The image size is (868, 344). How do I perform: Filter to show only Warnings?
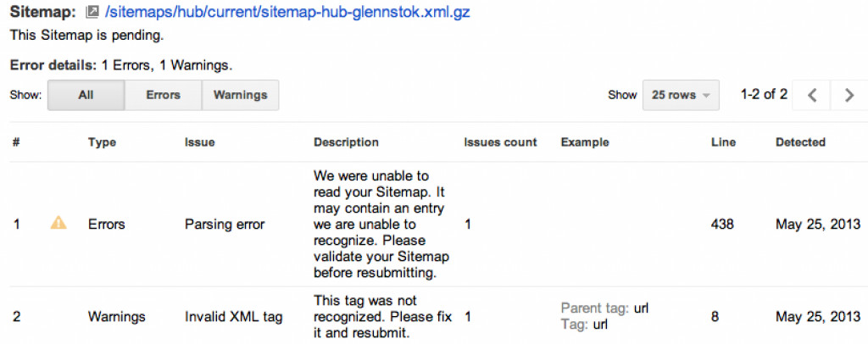(x=240, y=95)
